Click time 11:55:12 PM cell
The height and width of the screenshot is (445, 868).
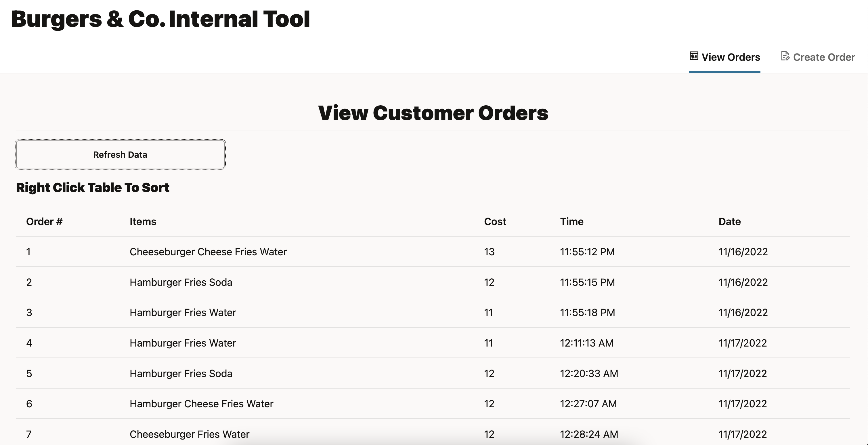point(587,252)
